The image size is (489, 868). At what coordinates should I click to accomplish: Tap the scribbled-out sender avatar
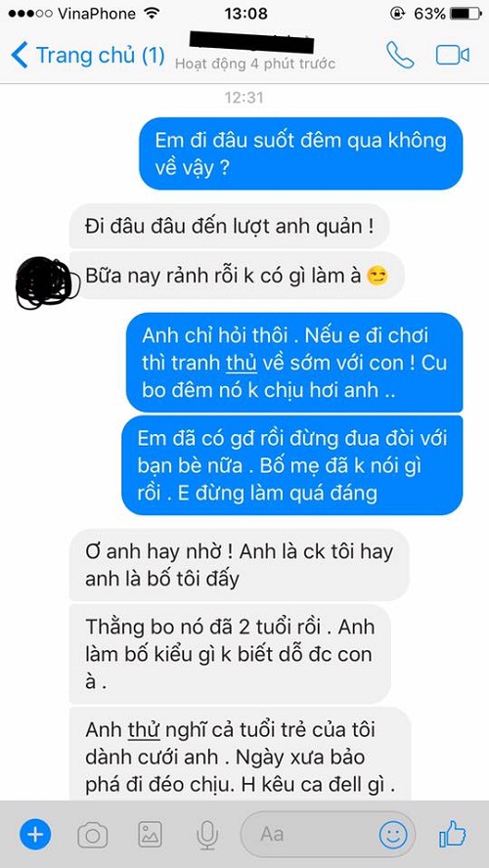44,282
